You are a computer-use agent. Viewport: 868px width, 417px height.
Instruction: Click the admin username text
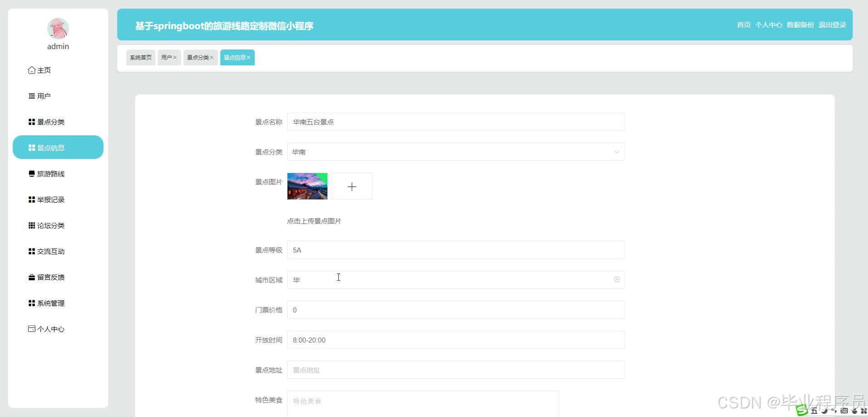58,46
